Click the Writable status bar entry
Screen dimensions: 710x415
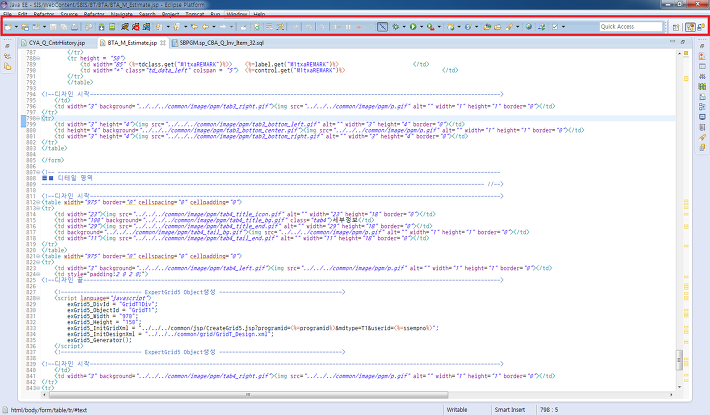[x=457, y=410]
